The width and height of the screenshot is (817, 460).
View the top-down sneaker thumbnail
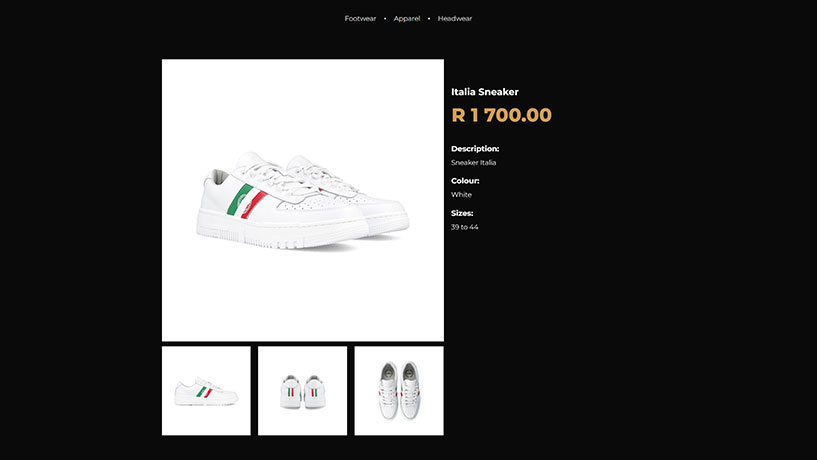point(399,391)
